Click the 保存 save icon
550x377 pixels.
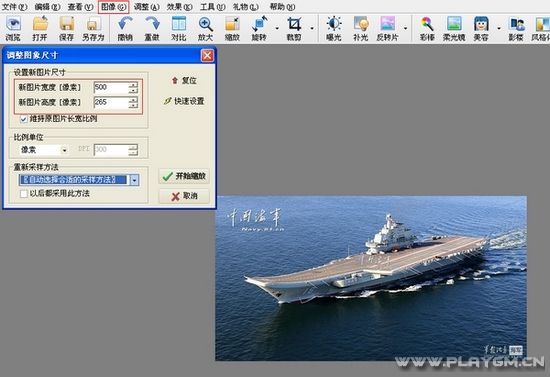(67, 24)
